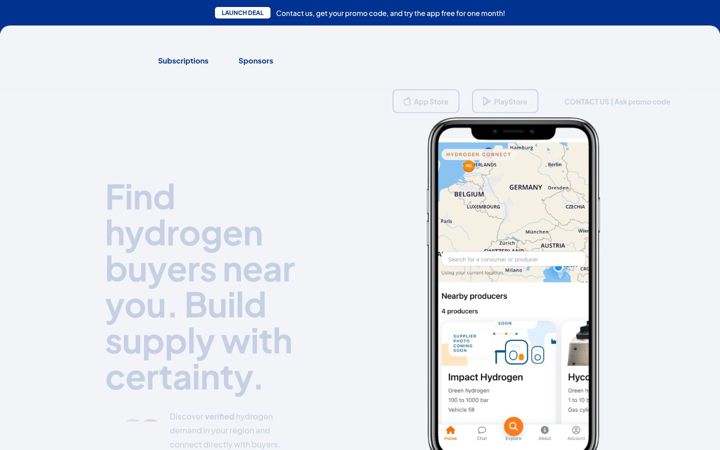Click the 'Find hydrogen buyers near you' headline

(200, 287)
